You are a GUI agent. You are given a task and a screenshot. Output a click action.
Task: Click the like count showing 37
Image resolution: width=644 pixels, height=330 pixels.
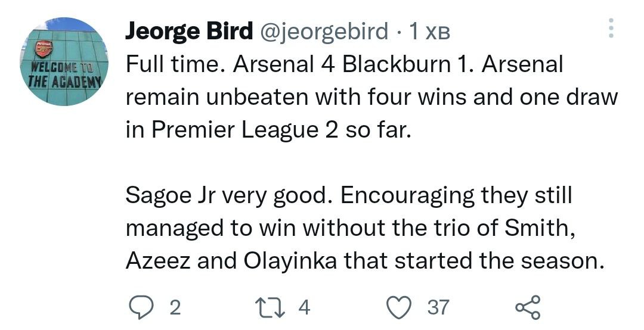[x=438, y=307]
